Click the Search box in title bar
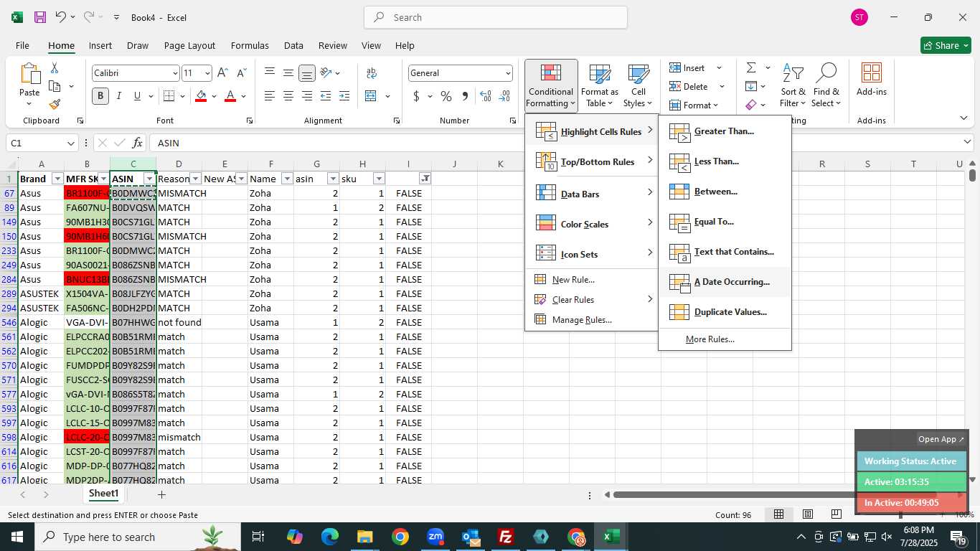Viewport: 980px width, 551px height. pos(496,17)
